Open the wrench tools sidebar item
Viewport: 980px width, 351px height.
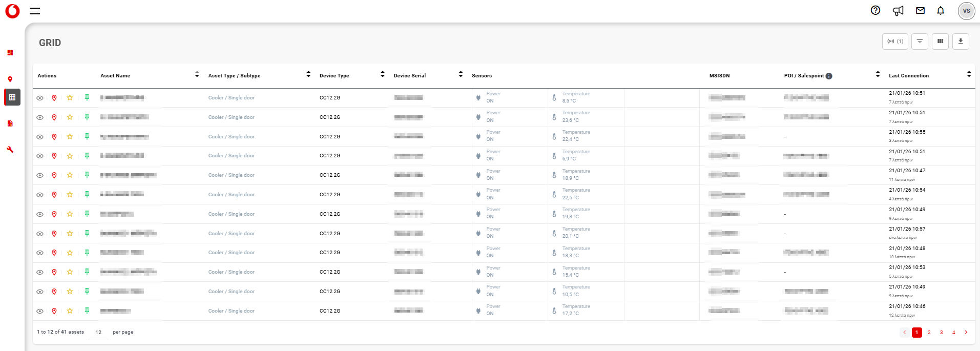click(x=10, y=150)
